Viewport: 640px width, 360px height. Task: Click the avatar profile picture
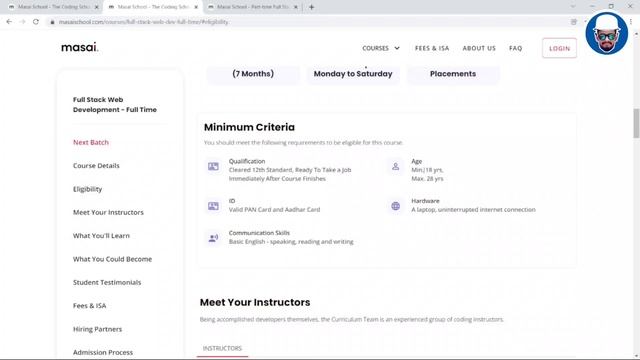(x=607, y=33)
